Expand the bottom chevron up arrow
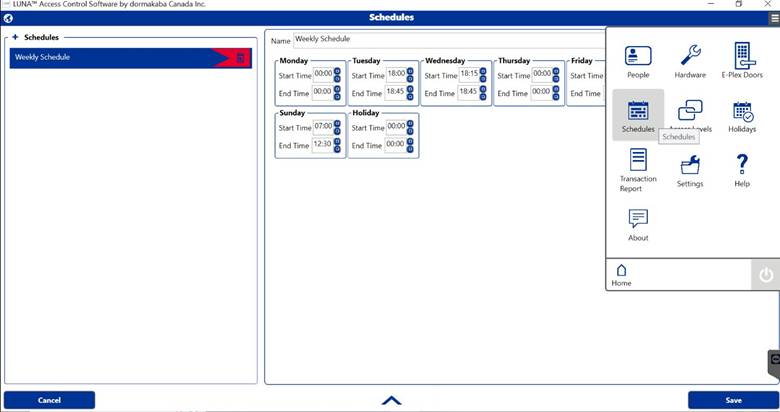 (x=391, y=400)
